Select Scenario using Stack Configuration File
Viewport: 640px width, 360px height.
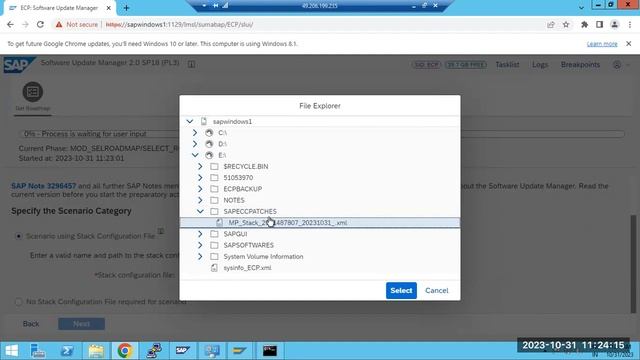18,236
